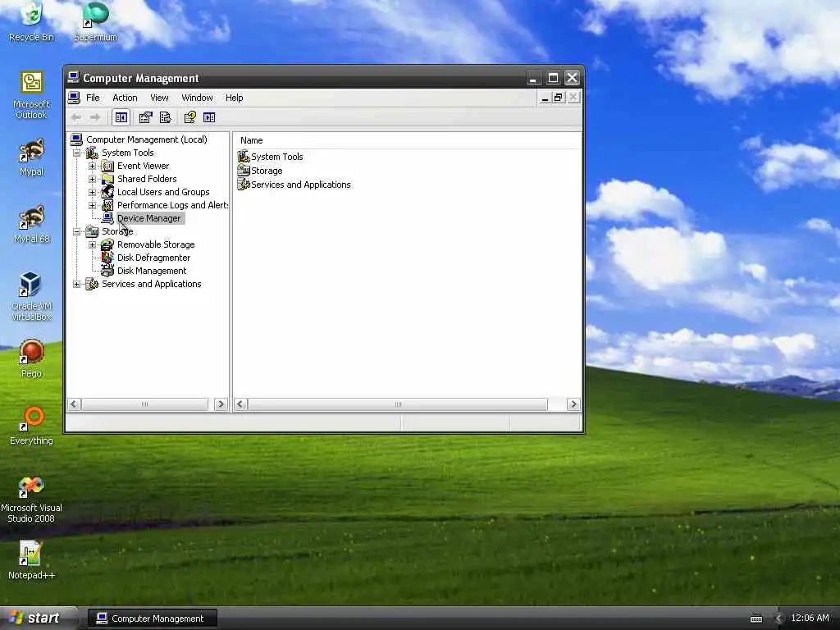Viewport: 840px width, 630px height.
Task: Select Services and Applications label in left tree
Action: [152, 284]
